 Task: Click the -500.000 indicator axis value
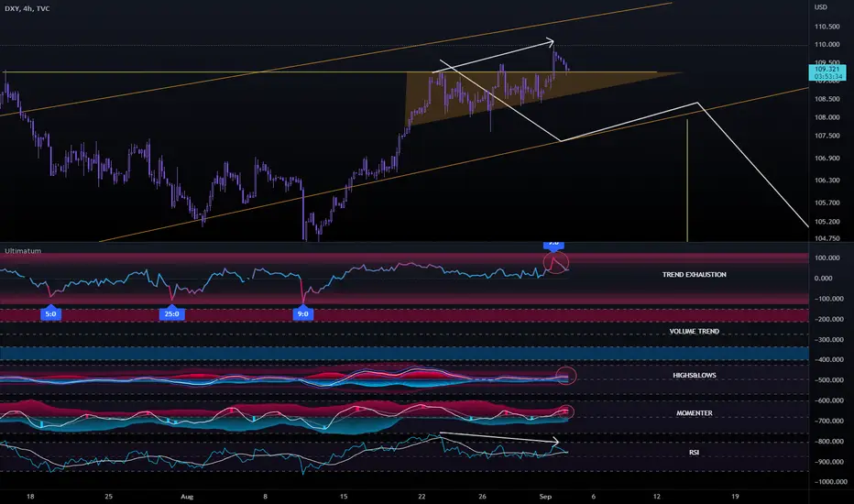click(829, 379)
